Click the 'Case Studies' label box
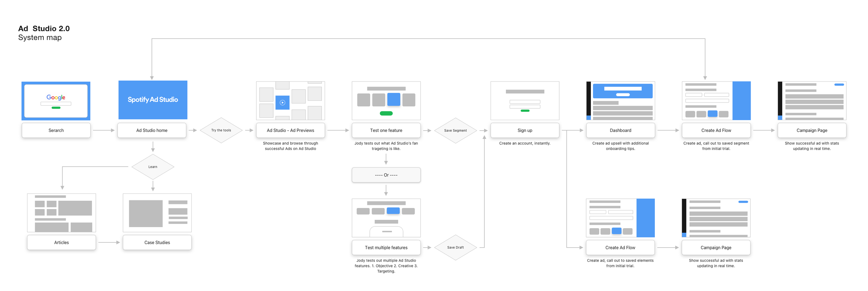868x291 pixels. pyautogui.click(x=157, y=242)
